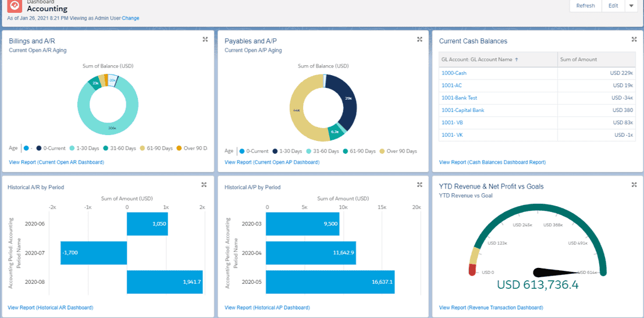Screen dimensions: 644x318
Task: Click the 2020-07 negative bar in Historical A/R
Action: (x=94, y=253)
